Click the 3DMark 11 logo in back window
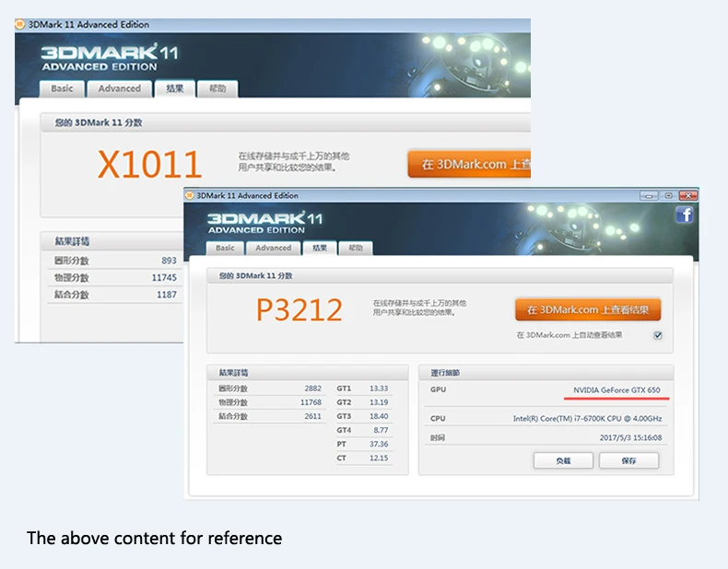Screen dimensions: 728x569 point(109,57)
